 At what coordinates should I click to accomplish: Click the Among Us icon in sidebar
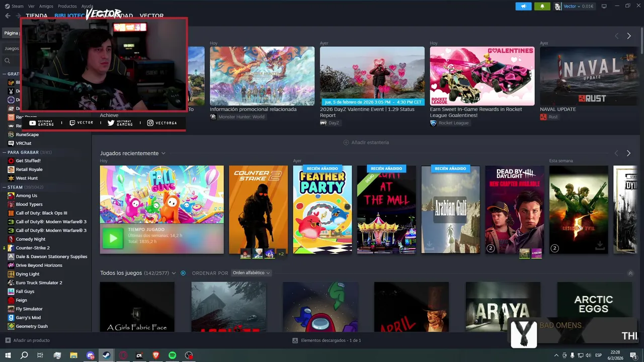(11, 196)
